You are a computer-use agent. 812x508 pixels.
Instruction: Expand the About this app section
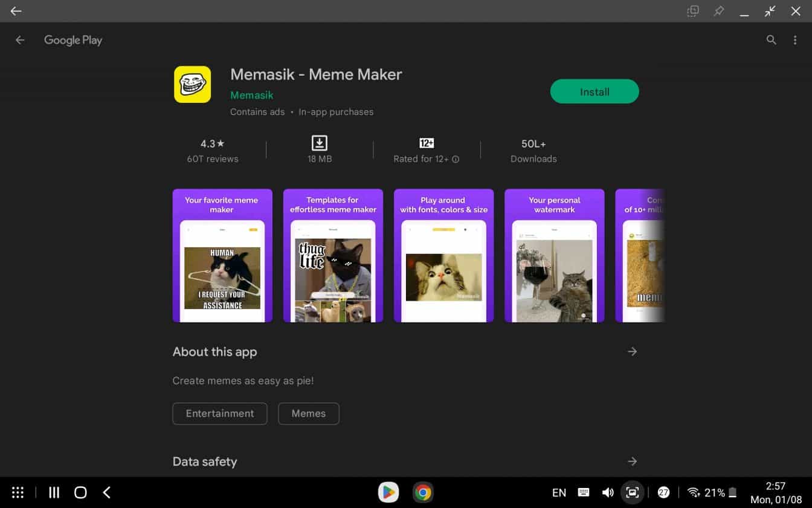pyautogui.click(x=632, y=351)
